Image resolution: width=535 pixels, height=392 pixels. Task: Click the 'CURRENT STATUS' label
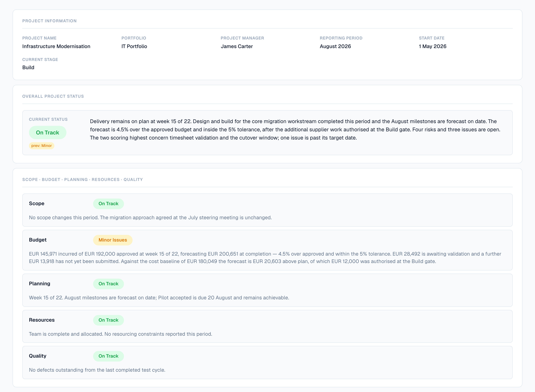coord(48,119)
